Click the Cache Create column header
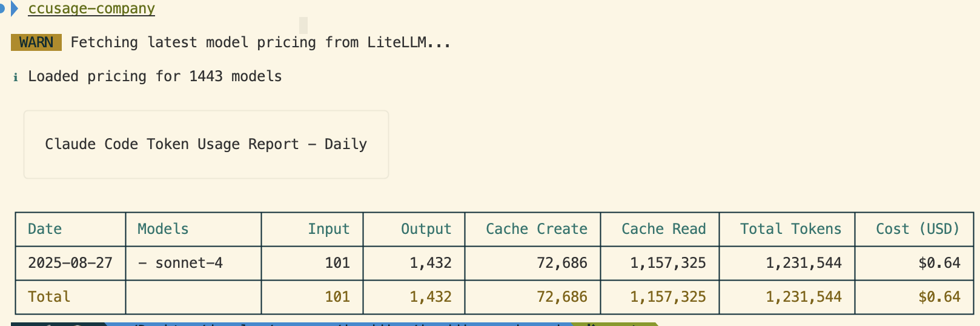980x326 pixels. pos(537,229)
